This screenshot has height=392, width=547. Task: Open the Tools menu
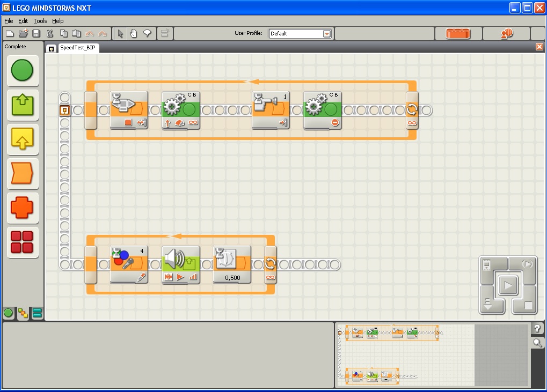click(40, 21)
